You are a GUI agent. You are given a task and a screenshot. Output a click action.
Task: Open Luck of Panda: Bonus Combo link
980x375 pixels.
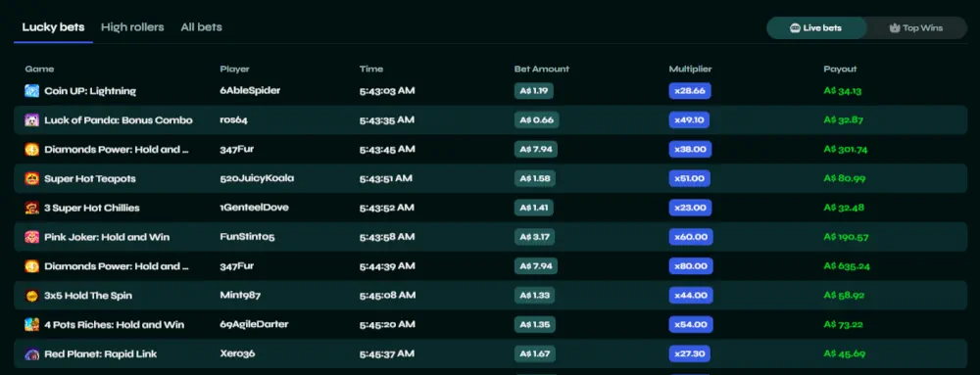click(119, 120)
